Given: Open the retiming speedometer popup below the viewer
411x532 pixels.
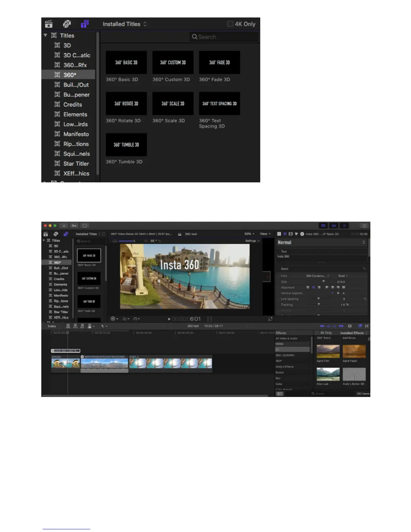Looking at the screenshot, I should pos(136,319).
